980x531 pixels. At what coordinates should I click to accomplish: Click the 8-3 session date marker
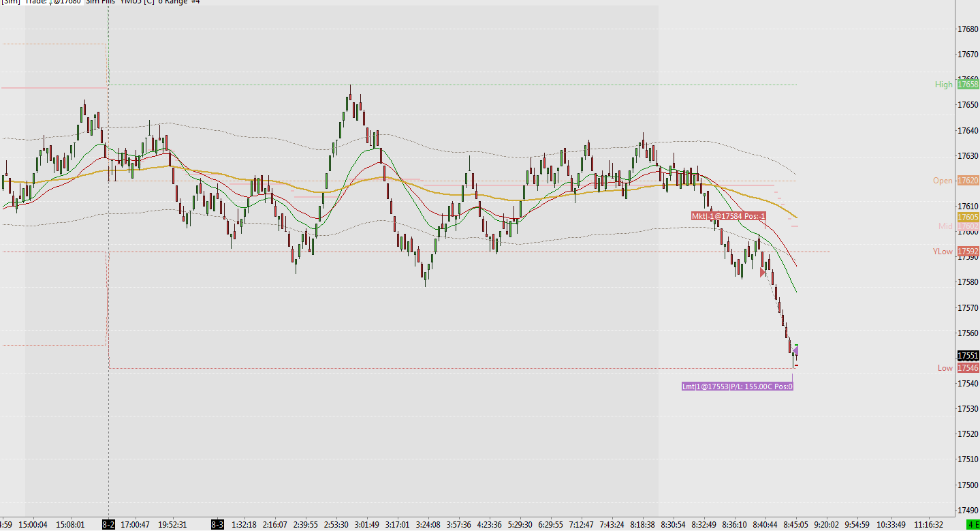217,525
